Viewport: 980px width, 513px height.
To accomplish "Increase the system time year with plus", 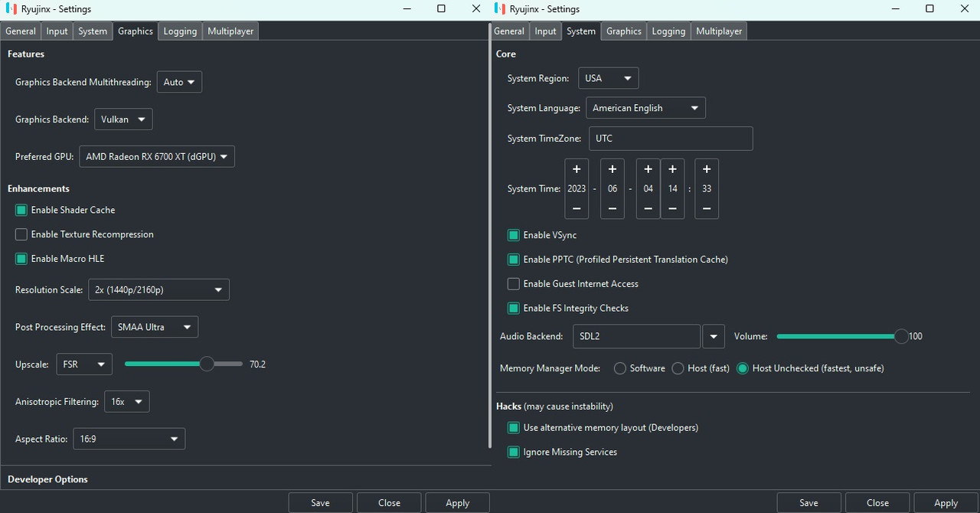I will 577,169.
